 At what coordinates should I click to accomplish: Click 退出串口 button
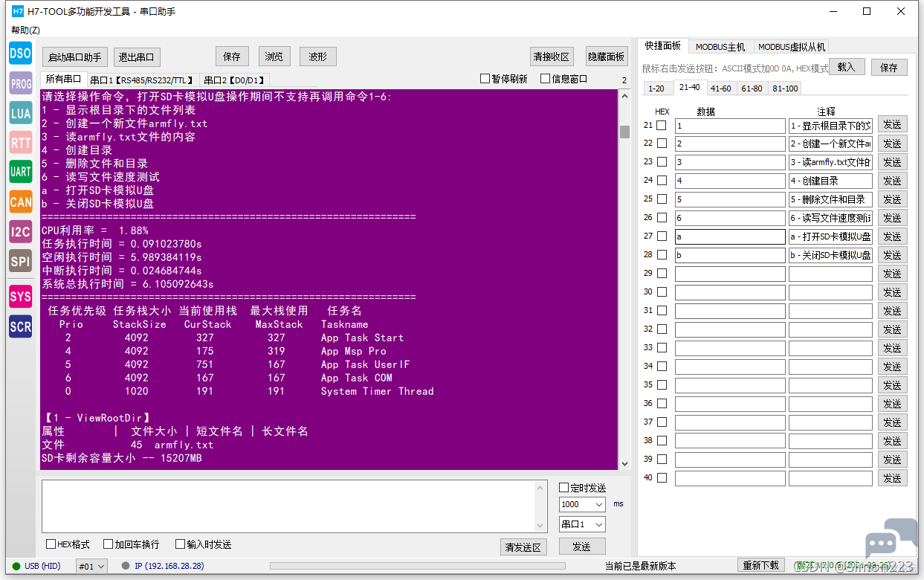click(137, 57)
